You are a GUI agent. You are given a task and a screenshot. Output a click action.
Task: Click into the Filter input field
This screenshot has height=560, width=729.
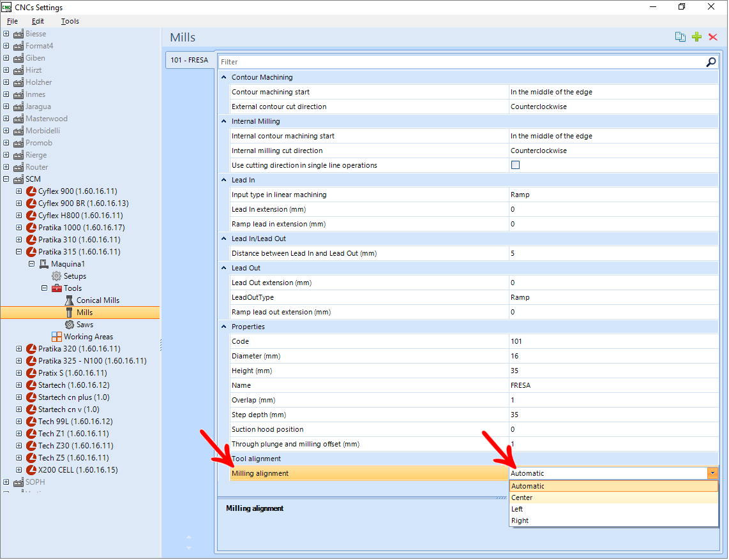[x=462, y=62]
